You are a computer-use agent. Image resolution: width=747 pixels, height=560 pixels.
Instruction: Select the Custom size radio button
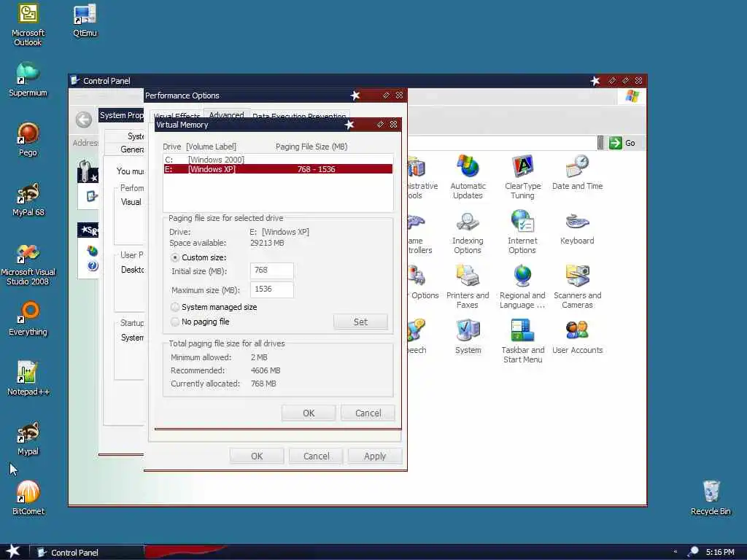click(175, 257)
